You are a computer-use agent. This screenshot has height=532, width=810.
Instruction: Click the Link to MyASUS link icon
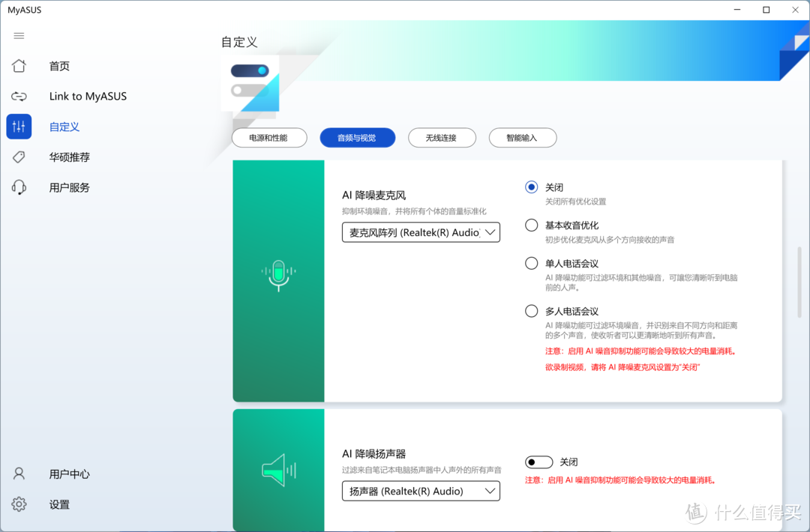[19, 96]
